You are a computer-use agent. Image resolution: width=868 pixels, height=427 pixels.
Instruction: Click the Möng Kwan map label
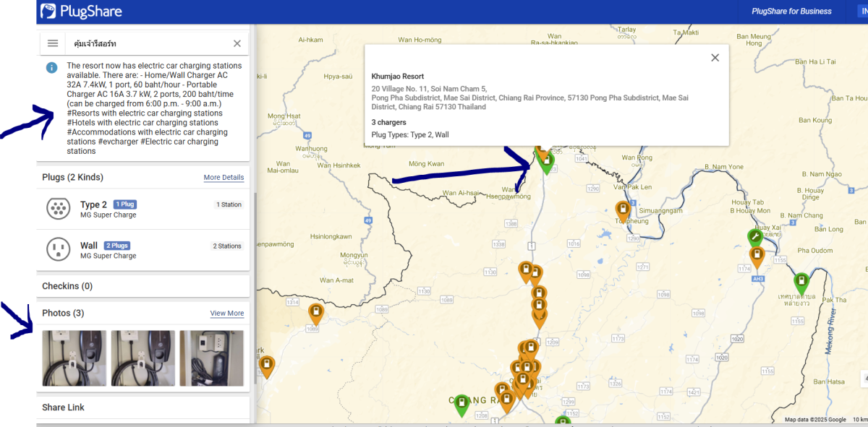[x=427, y=164]
